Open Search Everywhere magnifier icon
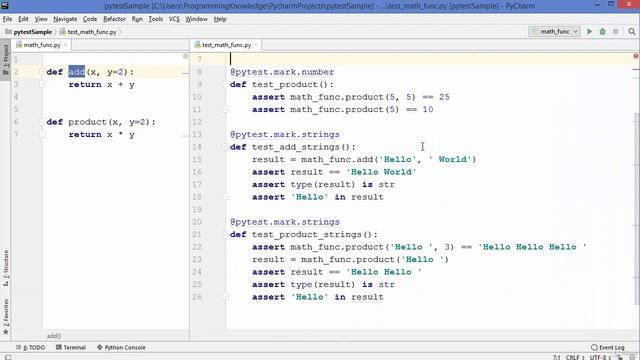 click(632, 31)
